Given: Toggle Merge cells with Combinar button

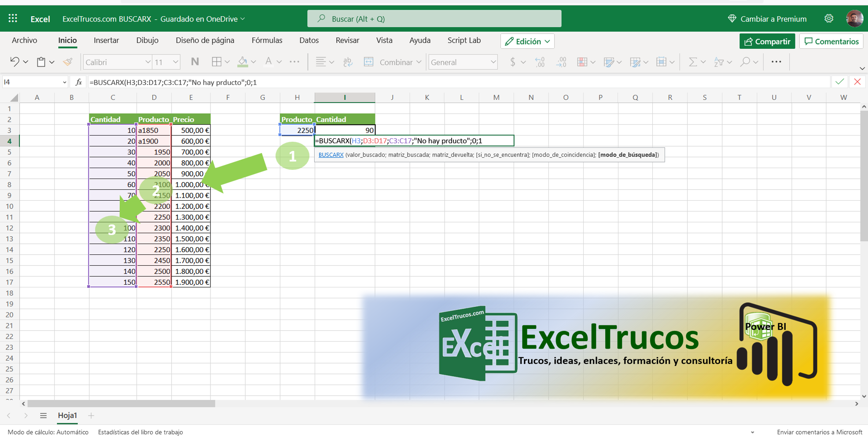Looking at the screenshot, I should coord(390,62).
